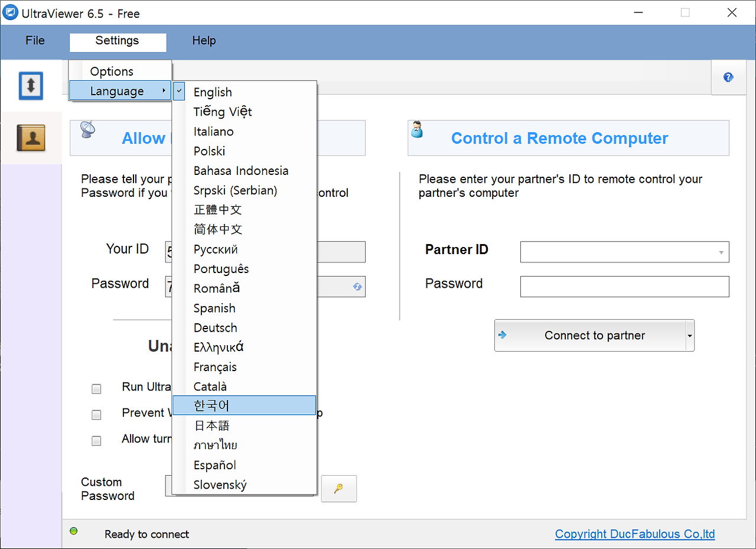Select Català language

tap(245, 386)
